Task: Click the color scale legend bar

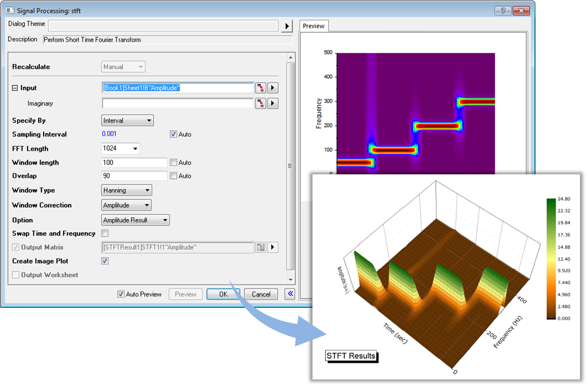Action: point(551,259)
